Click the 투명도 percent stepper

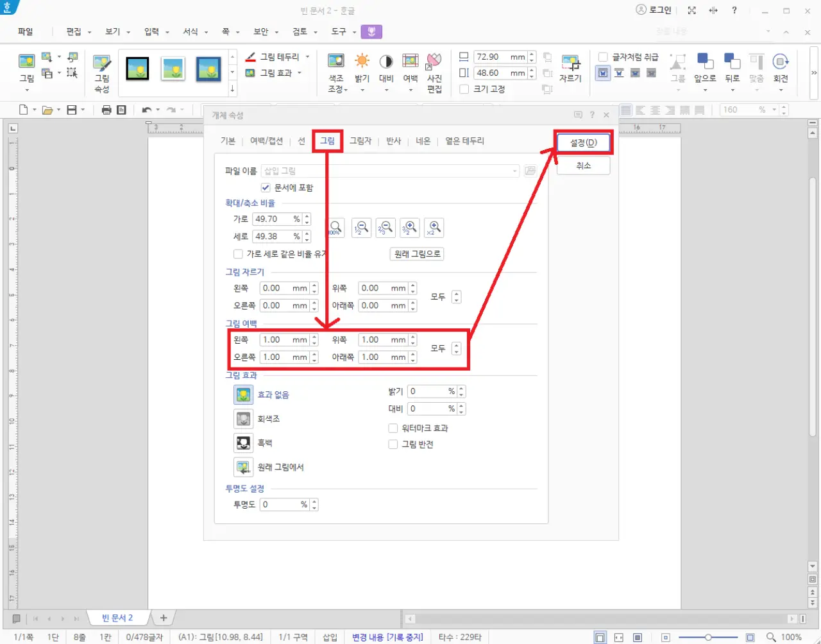pos(314,505)
